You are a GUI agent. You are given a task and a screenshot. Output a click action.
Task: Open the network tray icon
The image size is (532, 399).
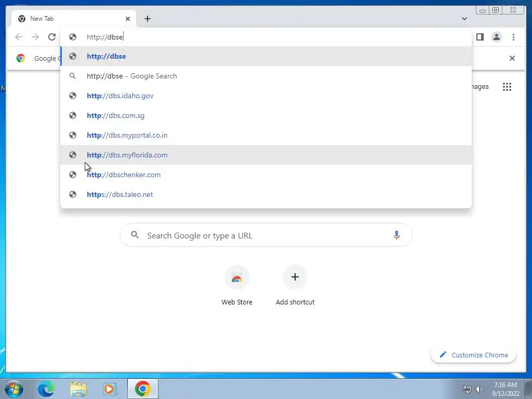[467, 389]
